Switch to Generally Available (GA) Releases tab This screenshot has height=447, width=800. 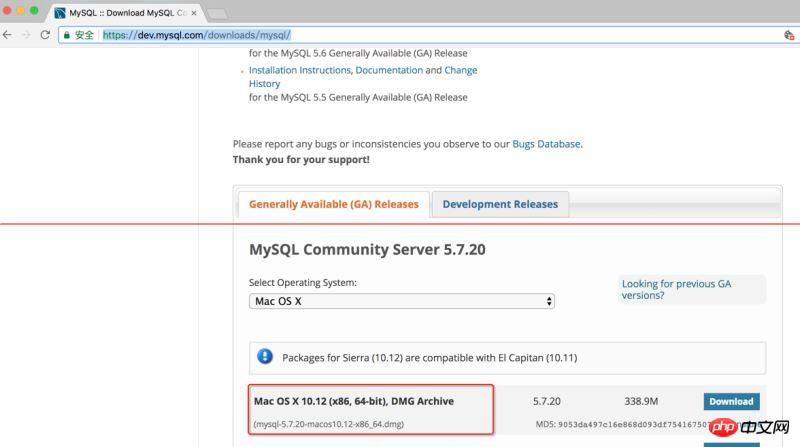pyautogui.click(x=334, y=204)
